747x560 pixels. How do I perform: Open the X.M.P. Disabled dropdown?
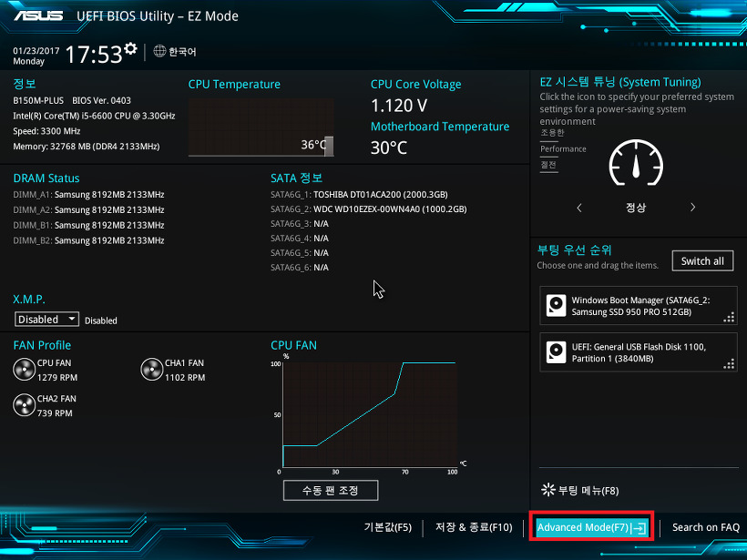pos(46,319)
